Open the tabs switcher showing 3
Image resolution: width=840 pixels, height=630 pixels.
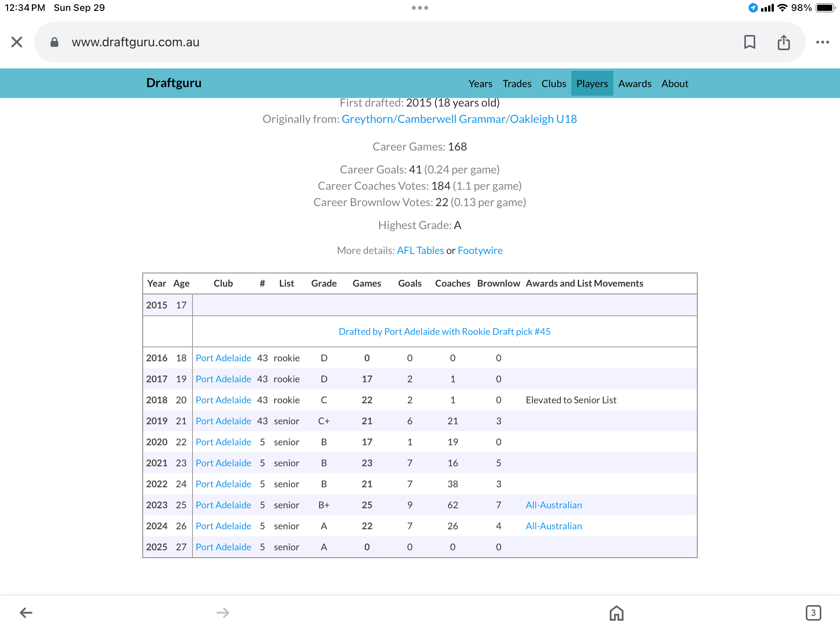coord(813,613)
